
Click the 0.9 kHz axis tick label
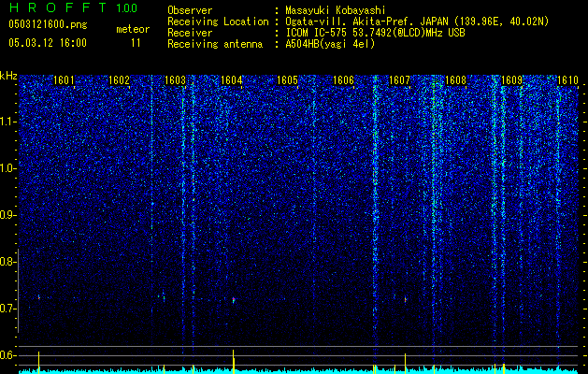coord(7,215)
